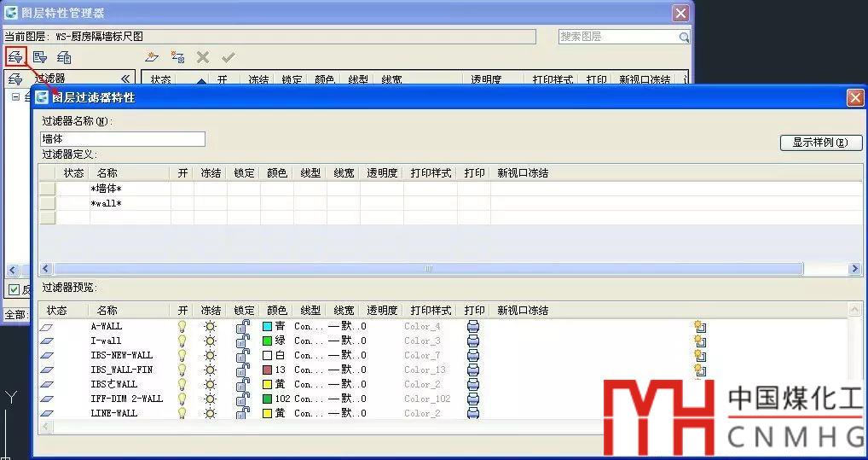Click the cyan color swatch of A-WALL

pos(268,326)
